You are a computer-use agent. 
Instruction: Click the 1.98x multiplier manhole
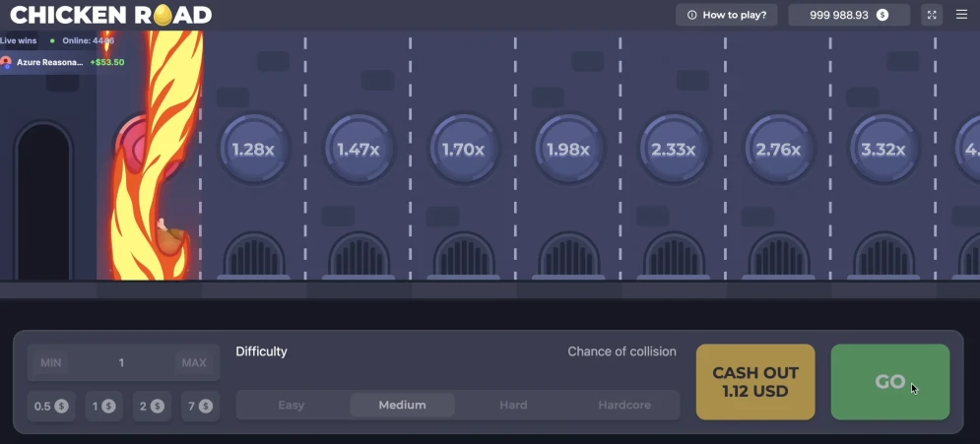pos(568,150)
